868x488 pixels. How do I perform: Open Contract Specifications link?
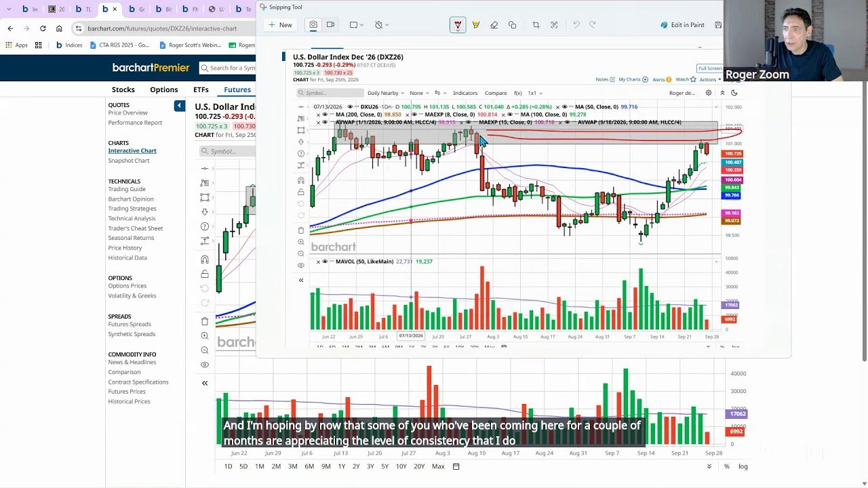pos(138,382)
